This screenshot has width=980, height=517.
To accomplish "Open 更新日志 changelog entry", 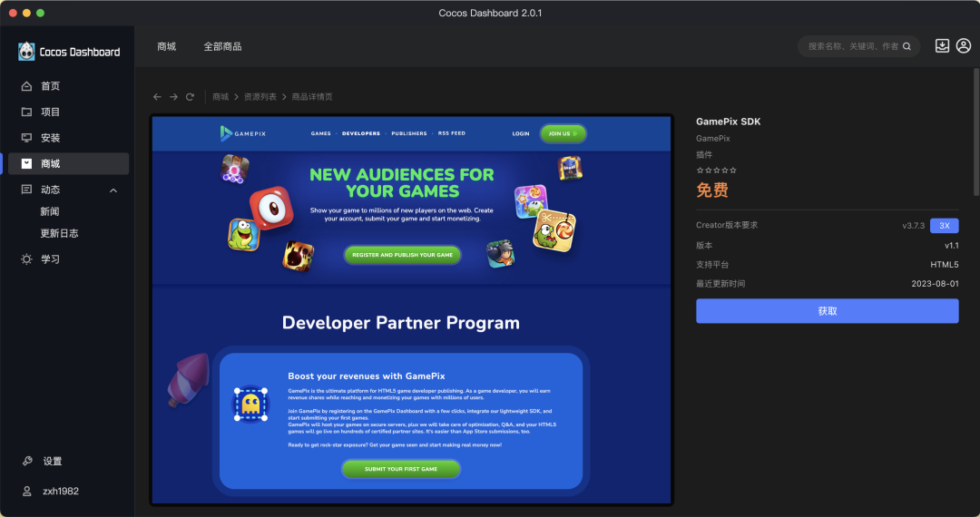I will pyautogui.click(x=59, y=233).
